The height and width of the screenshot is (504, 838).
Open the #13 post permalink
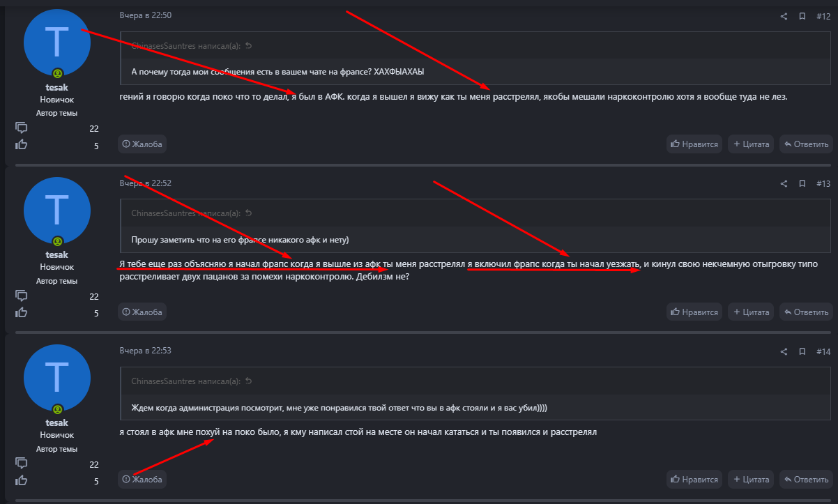point(823,183)
